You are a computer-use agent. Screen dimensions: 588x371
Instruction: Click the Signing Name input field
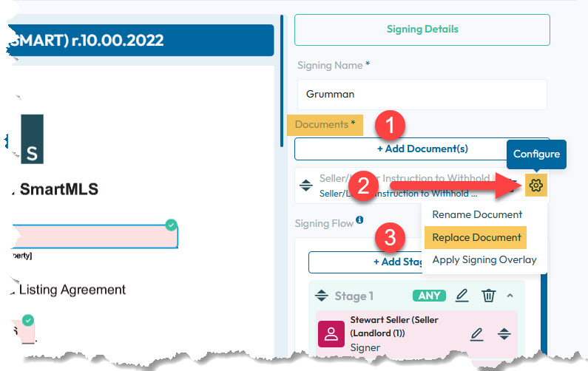(x=422, y=95)
